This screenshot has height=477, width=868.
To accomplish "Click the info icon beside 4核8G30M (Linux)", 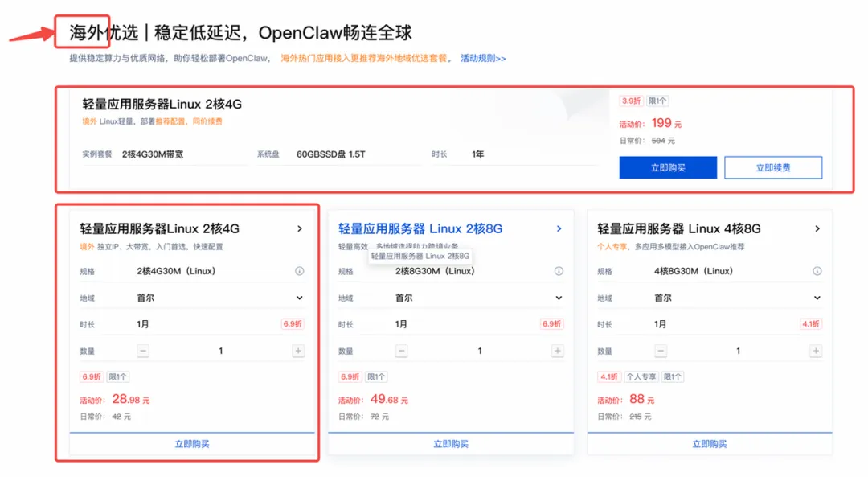I will point(817,271).
